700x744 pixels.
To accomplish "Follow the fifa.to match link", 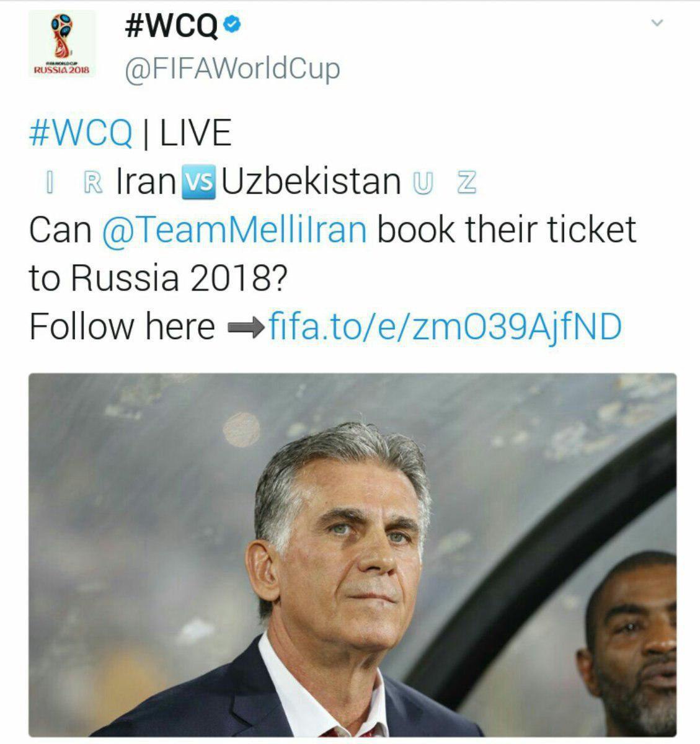I will coord(445,326).
